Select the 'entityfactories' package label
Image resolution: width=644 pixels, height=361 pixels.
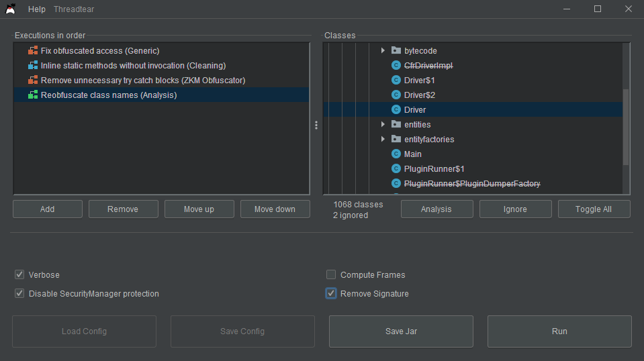click(429, 140)
